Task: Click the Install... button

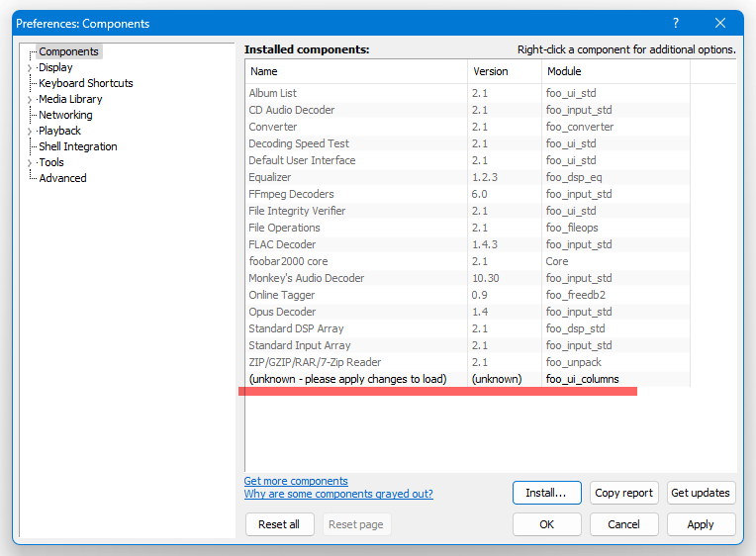Action: coord(547,493)
